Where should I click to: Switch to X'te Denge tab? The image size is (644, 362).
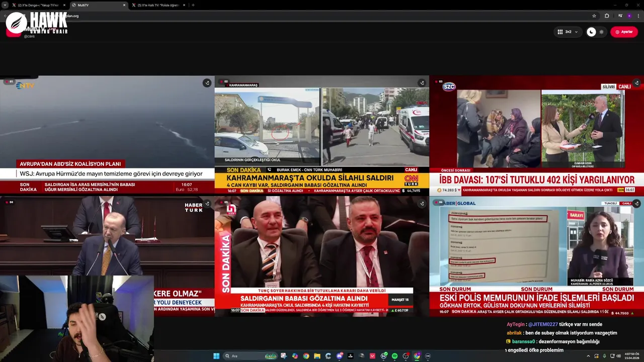38,5
